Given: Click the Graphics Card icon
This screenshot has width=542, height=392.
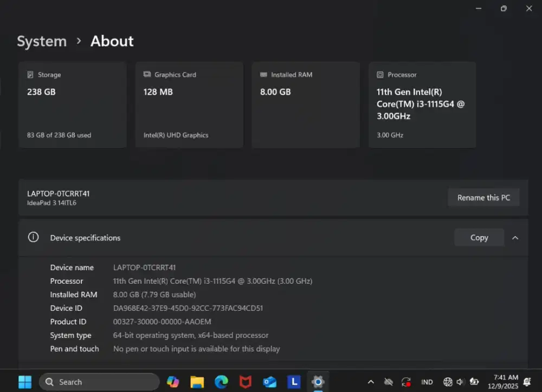Looking at the screenshot, I should click(x=146, y=75).
